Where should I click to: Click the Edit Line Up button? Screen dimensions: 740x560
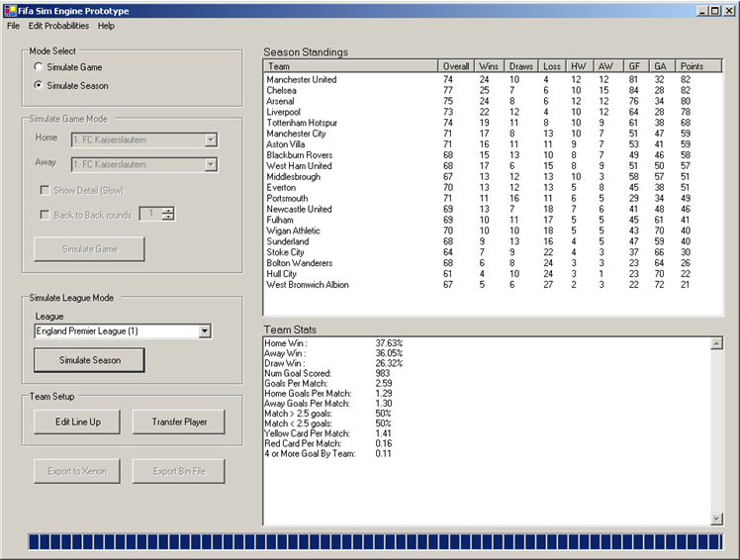coord(77,421)
